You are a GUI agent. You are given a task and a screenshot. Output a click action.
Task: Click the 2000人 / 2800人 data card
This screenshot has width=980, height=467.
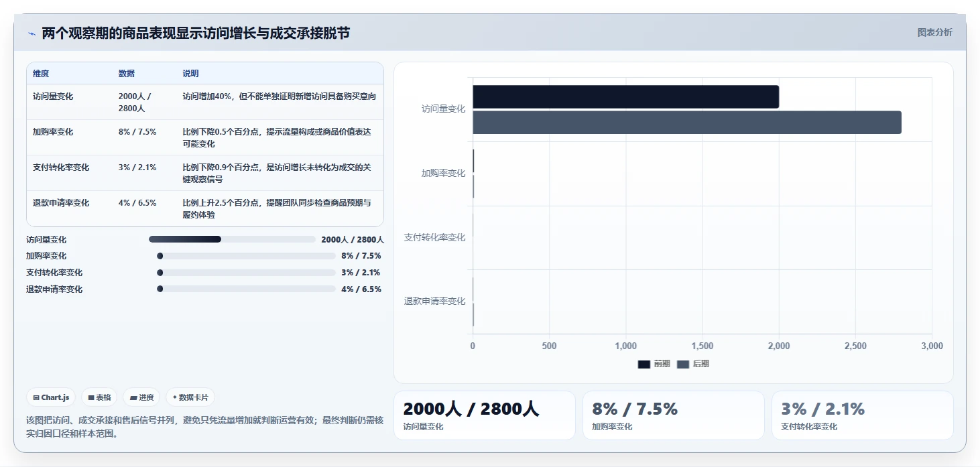[485, 415]
